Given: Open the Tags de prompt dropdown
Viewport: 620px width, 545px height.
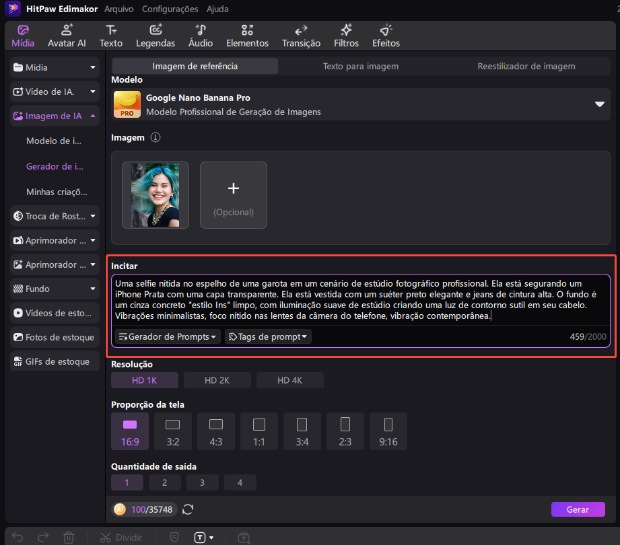Looking at the screenshot, I should point(268,337).
